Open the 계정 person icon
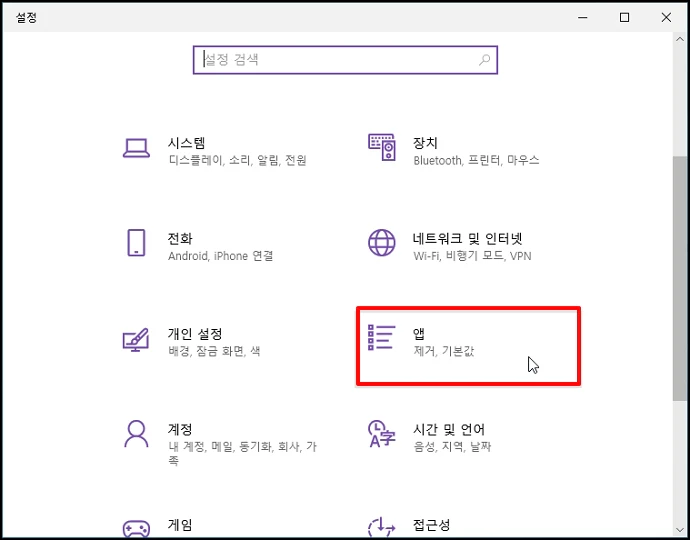 (x=136, y=433)
